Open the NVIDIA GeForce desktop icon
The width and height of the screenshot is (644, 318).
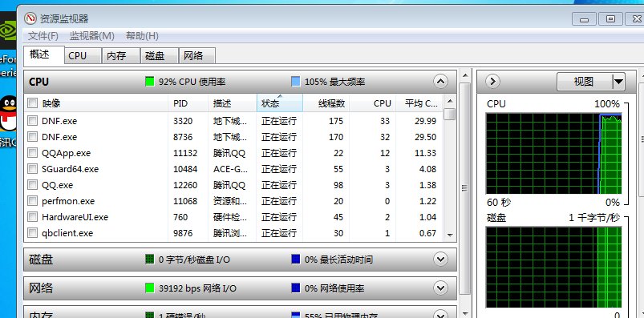tap(8, 30)
